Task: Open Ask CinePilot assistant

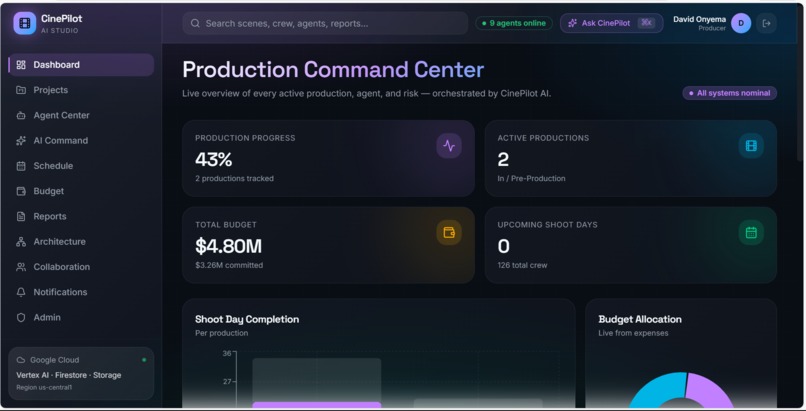Action: point(612,23)
